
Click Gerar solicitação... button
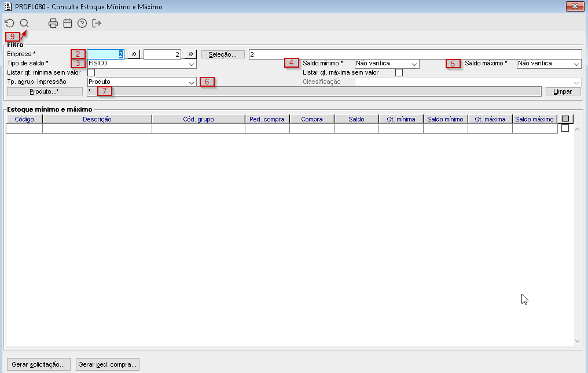coord(38,364)
